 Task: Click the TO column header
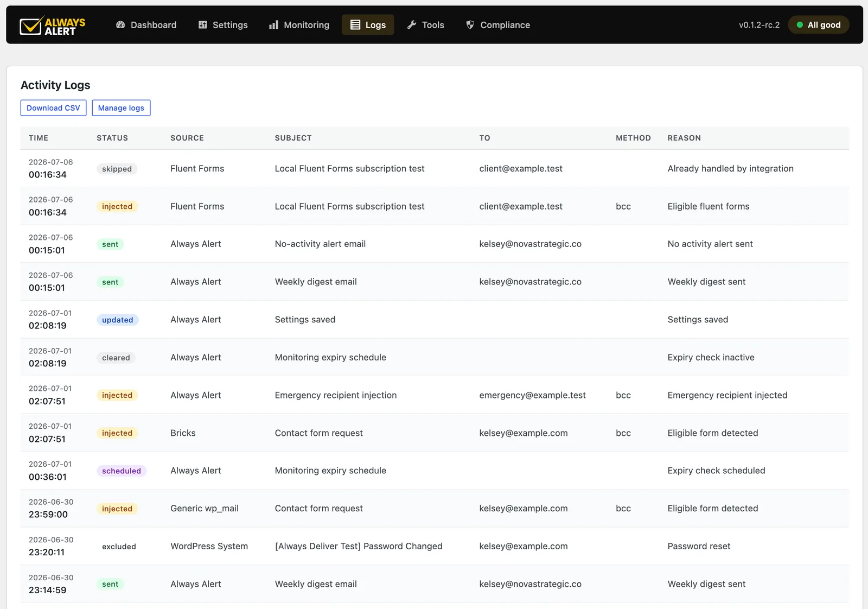tap(484, 138)
